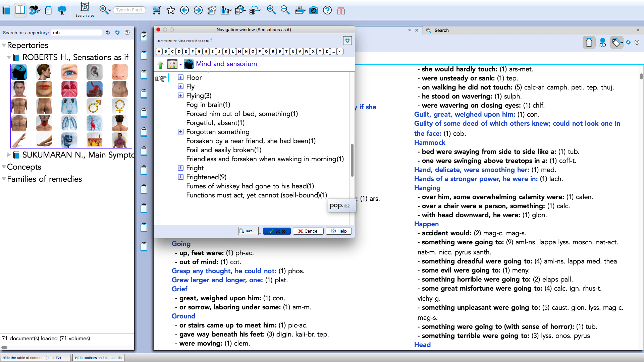Expand the Frightened(9) rubric
Viewport: 644px width, 362px height.
[x=180, y=177]
